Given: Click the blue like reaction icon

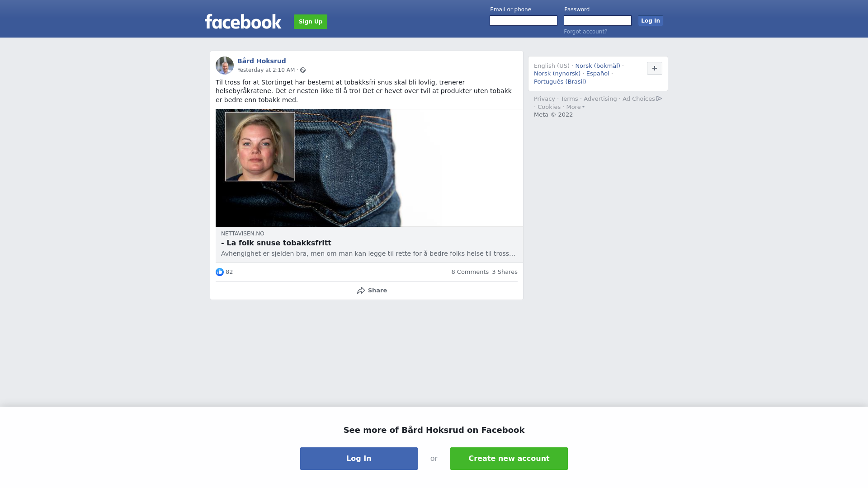Looking at the screenshot, I should (220, 272).
